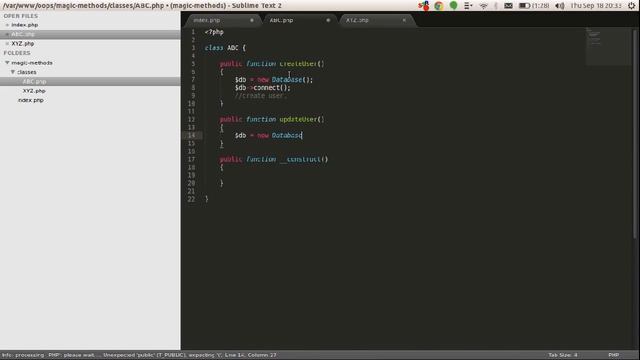Select ABC.php under Open Files

click(23, 34)
